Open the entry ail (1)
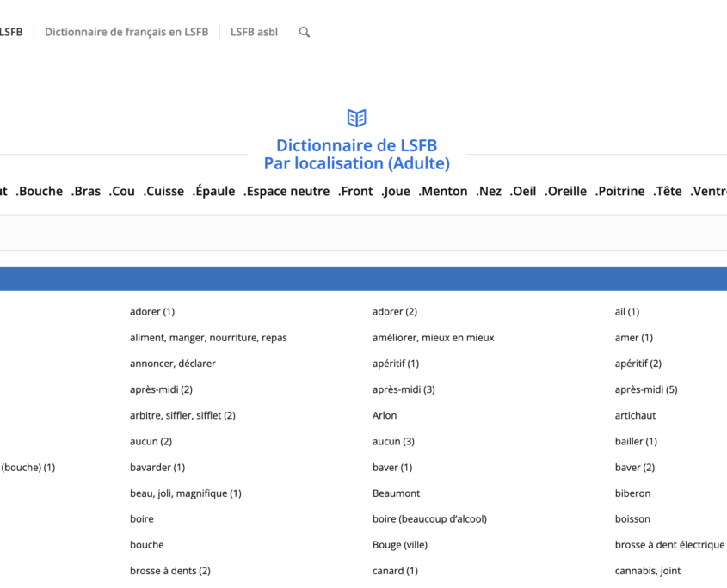 click(627, 311)
